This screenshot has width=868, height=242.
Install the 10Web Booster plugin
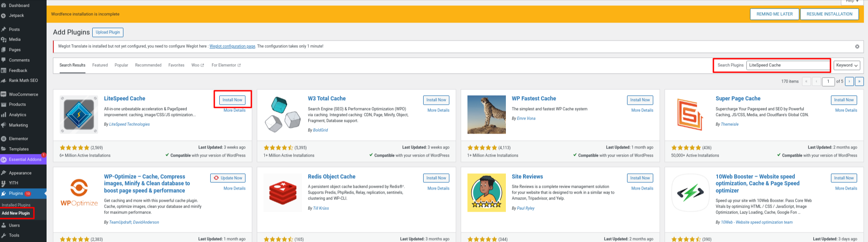click(x=844, y=178)
